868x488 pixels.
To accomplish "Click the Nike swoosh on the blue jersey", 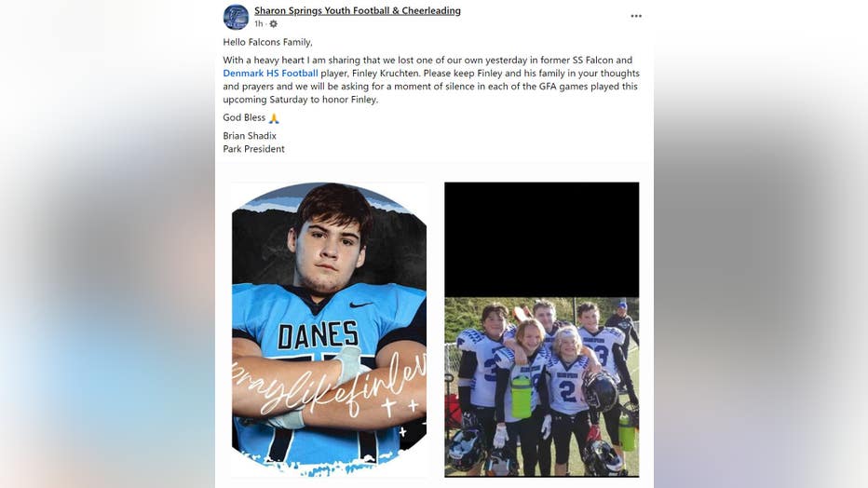I will 361,305.
